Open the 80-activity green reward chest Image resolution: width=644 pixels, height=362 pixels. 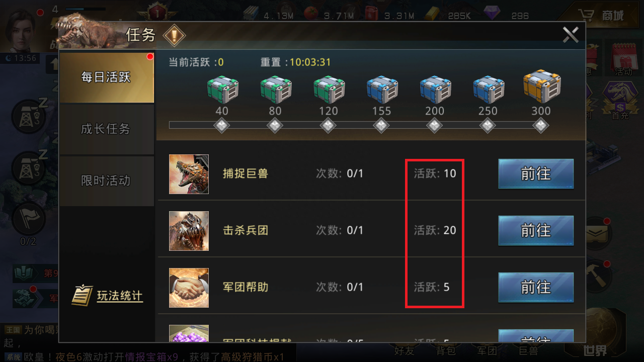pos(276,89)
